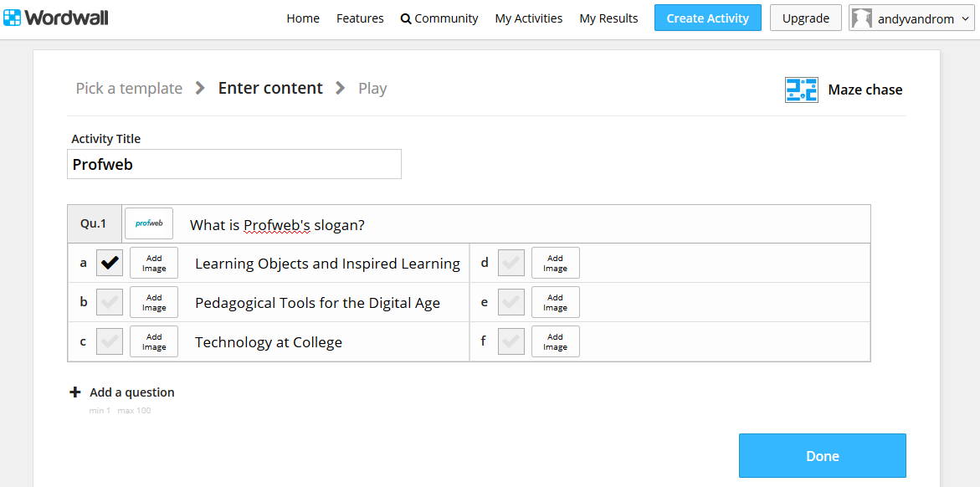
Task: Open the Features page
Action: click(360, 18)
